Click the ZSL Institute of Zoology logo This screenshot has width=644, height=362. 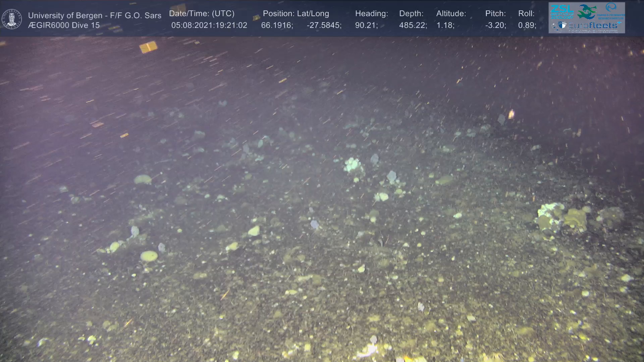561,12
